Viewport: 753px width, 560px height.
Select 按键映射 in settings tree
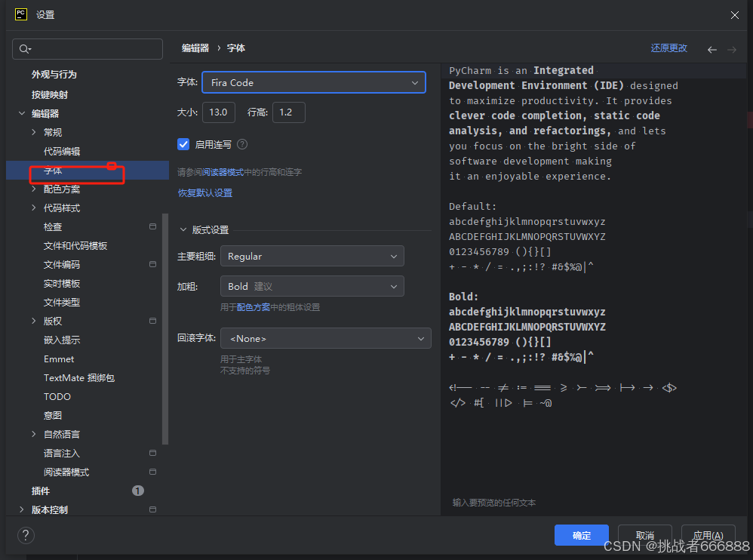50,94
